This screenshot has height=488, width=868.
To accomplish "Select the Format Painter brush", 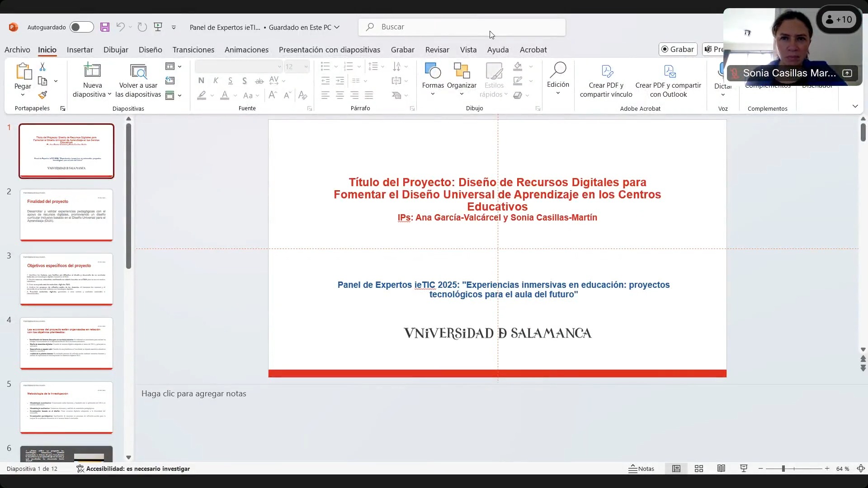I will pyautogui.click(x=42, y=95).
